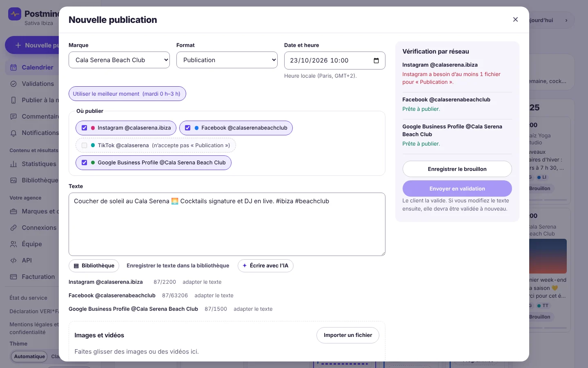Click into the Texte textarea

pyautogui.click(x=227, y=224)
